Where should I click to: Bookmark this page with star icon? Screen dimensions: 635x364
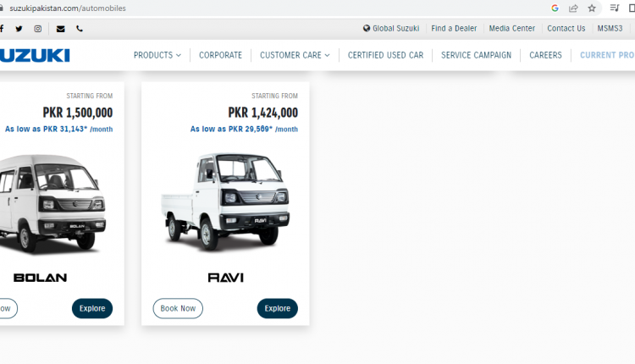pos(592,8)
